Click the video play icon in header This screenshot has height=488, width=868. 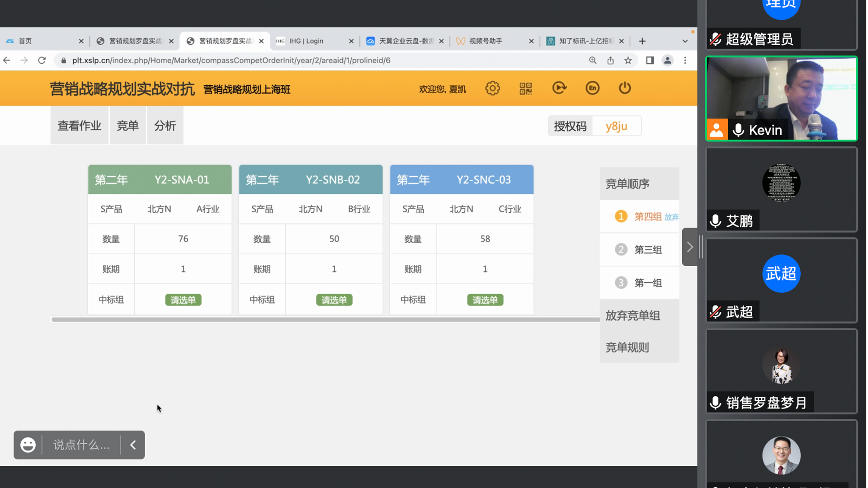coord(559,88)
